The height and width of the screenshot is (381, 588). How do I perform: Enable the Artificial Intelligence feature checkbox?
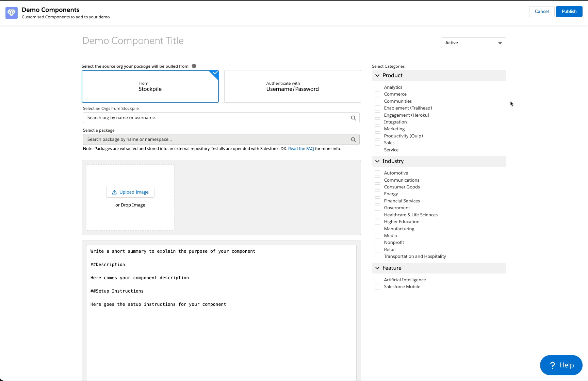(x=377, y=280)
